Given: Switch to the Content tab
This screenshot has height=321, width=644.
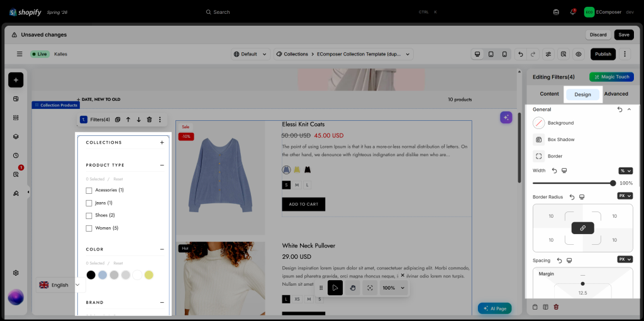Looking at the screenshot, I should [549, 94].
